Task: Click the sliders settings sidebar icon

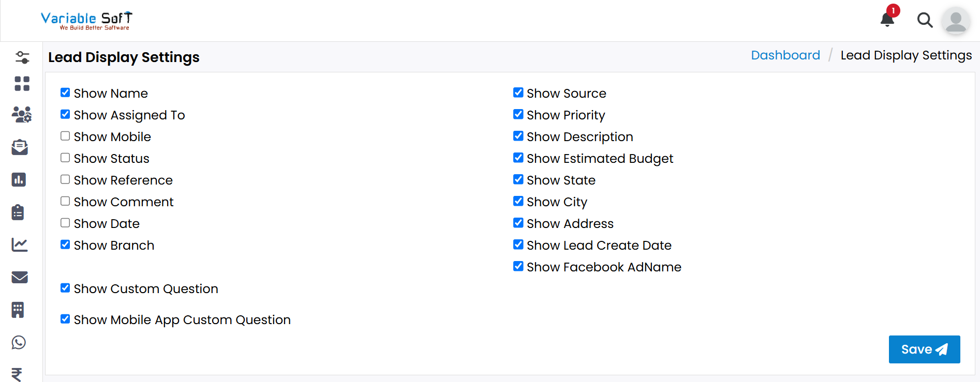Action: tap(22, 57)
